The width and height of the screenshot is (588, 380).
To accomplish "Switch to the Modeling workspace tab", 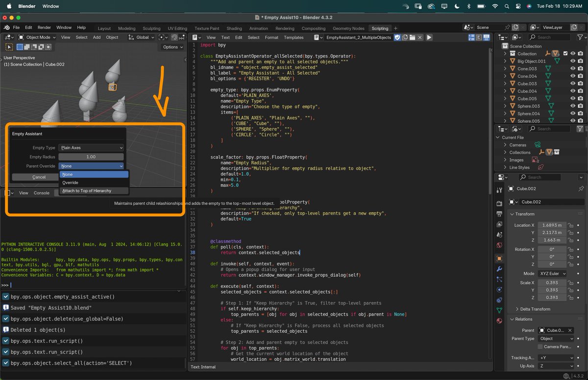I will pos(126,28).
